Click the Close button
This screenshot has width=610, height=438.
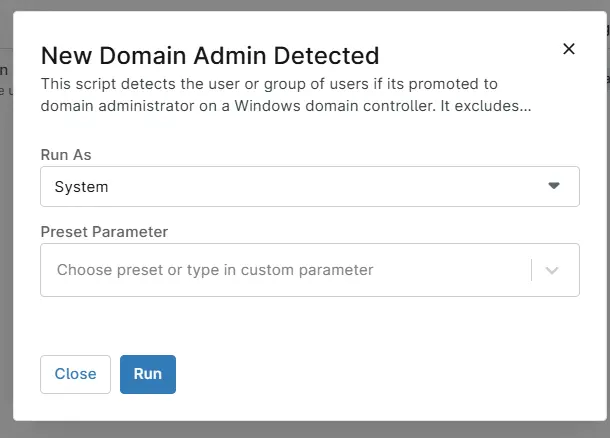[75, 374]
